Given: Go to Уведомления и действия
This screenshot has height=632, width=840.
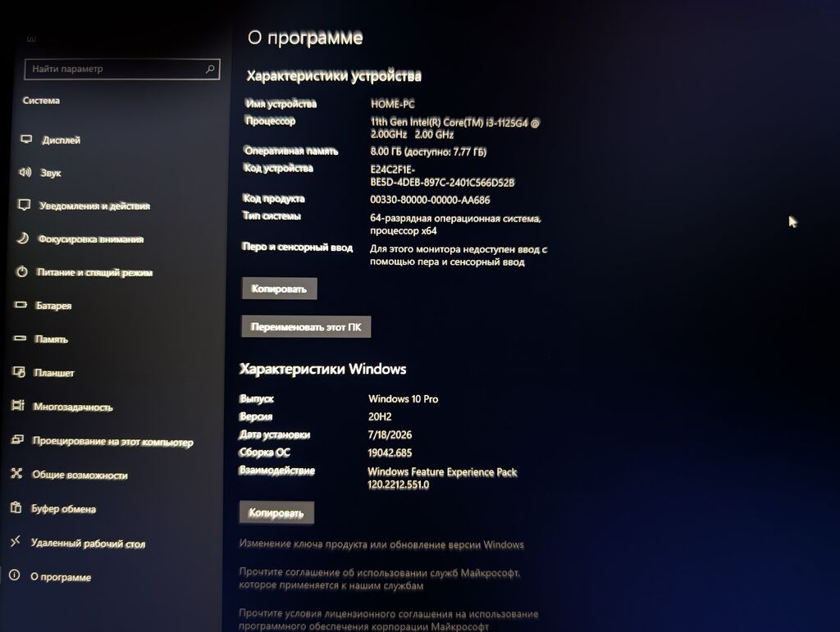Looking at the screenshot, I should point(94,206).
